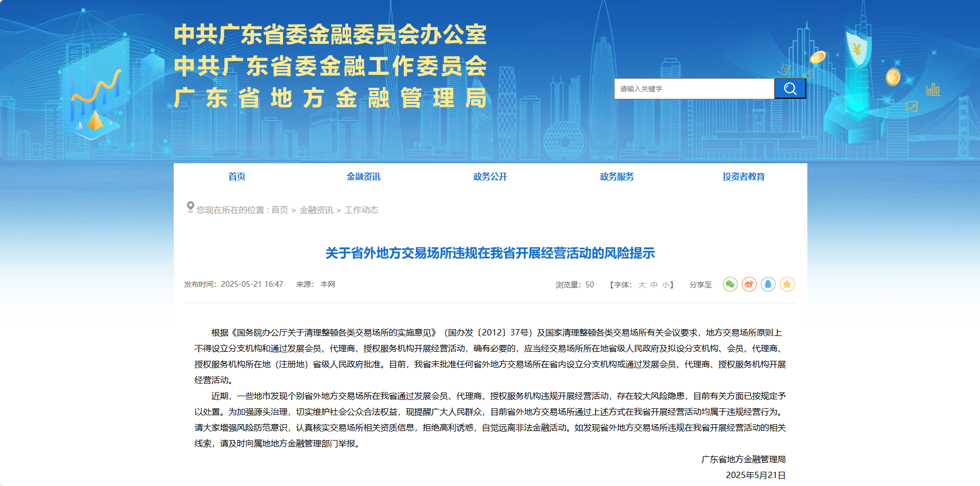Set font size to medium (中)
This screenshot has width=980, height=486.
tap(654, 285)
